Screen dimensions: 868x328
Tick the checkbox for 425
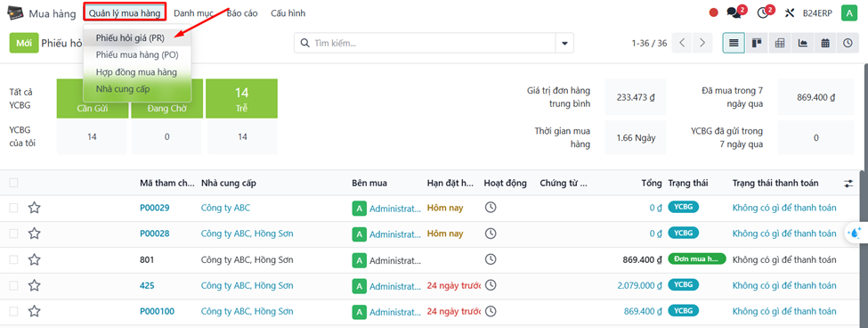14,285
